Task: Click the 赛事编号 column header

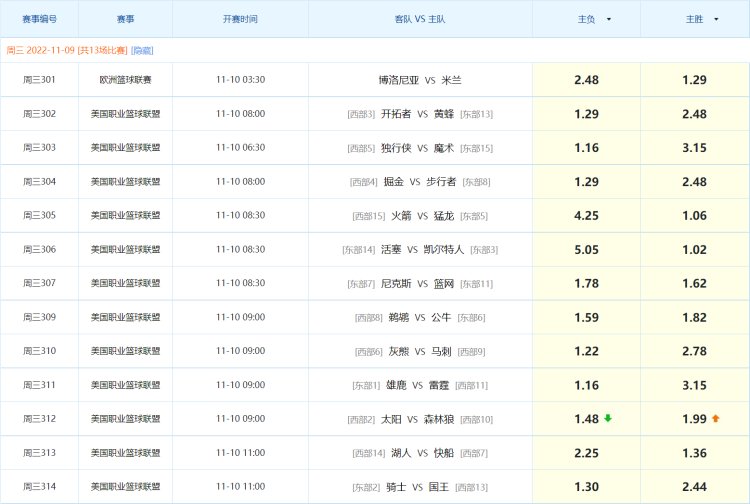Action: (x=39, y=19)
